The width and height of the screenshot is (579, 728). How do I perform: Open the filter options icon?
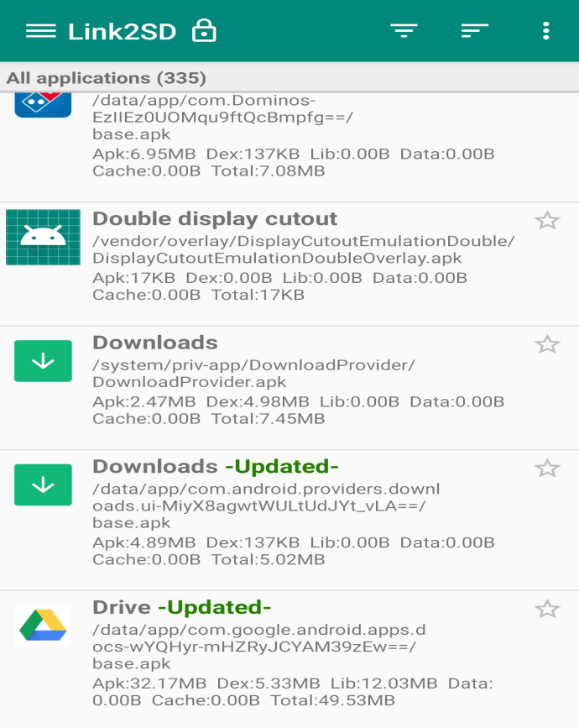pyautogui.click(x=404, y=30)
